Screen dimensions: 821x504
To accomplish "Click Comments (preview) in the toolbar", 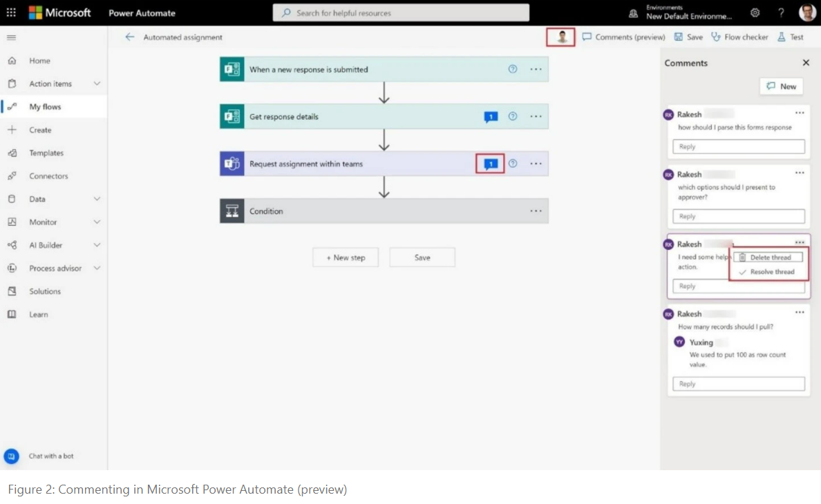I will click(x=623, y=37).
